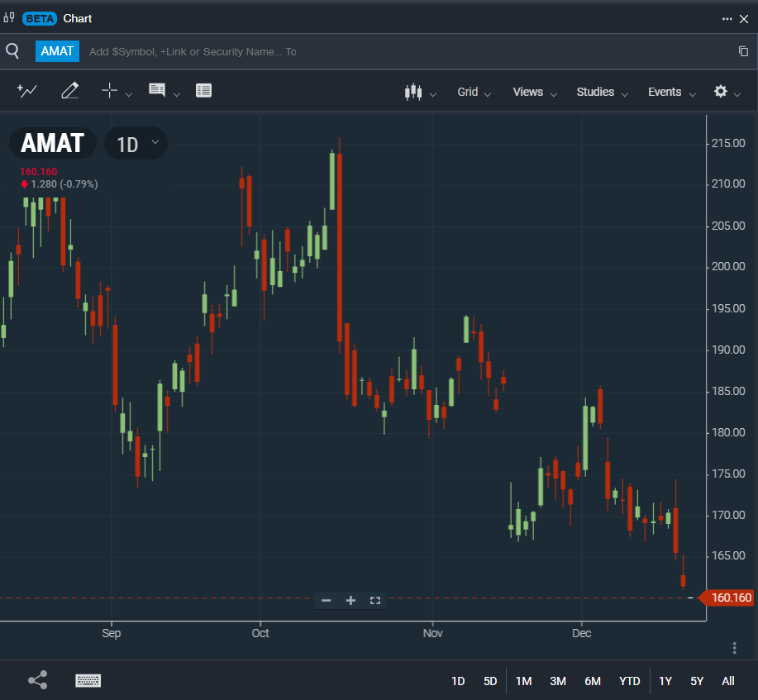
Task: Select the AMAT symbol tag
Action: pyautogui.click(x=57, y=51)
